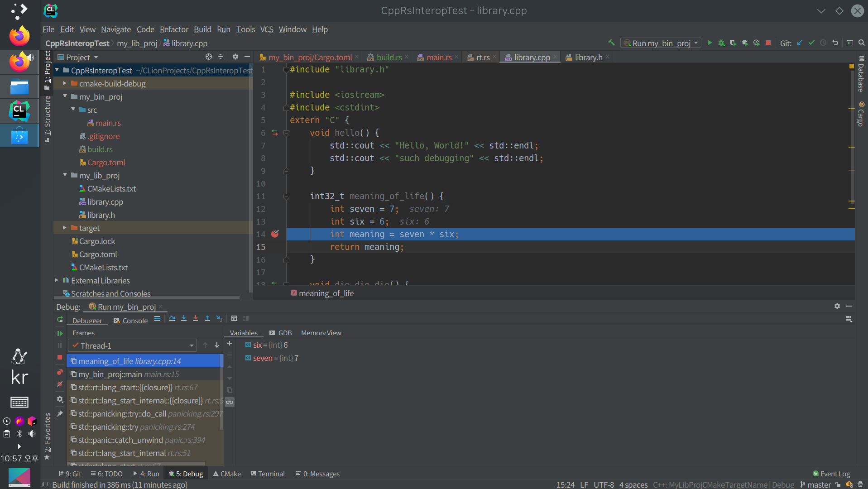Open the VCS menu

tap(267, 29)
